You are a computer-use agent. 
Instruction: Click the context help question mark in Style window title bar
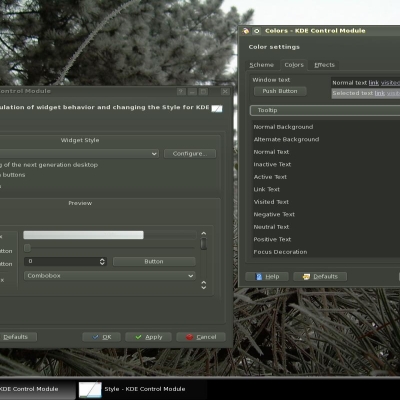[x=181, y=92]
